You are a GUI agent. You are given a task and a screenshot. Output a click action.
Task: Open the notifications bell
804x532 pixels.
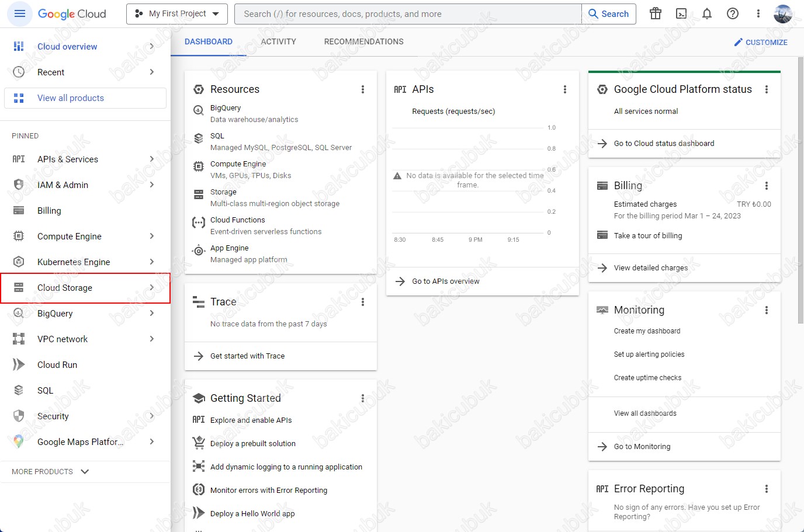point(707,13)
